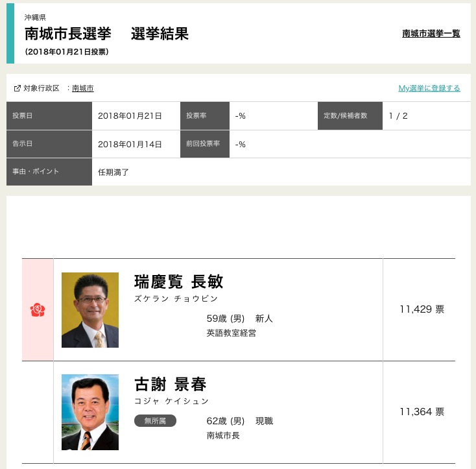Click the 告示日 header cell
This screenshot has height=469, width=476.
coord(49,144)
